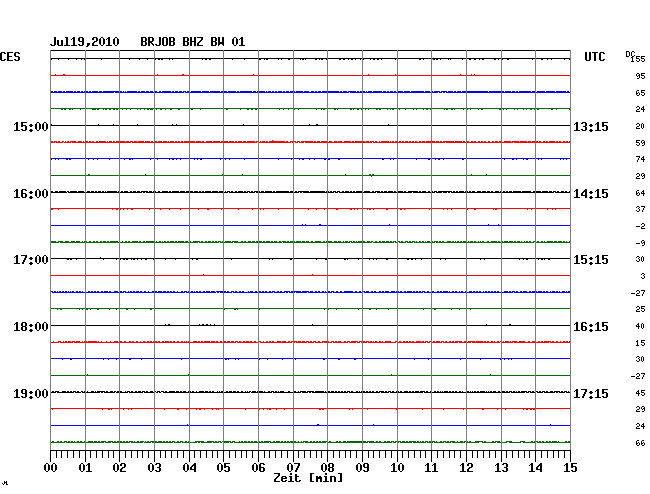Select the "UTC" timezone label

click(594, 57)
